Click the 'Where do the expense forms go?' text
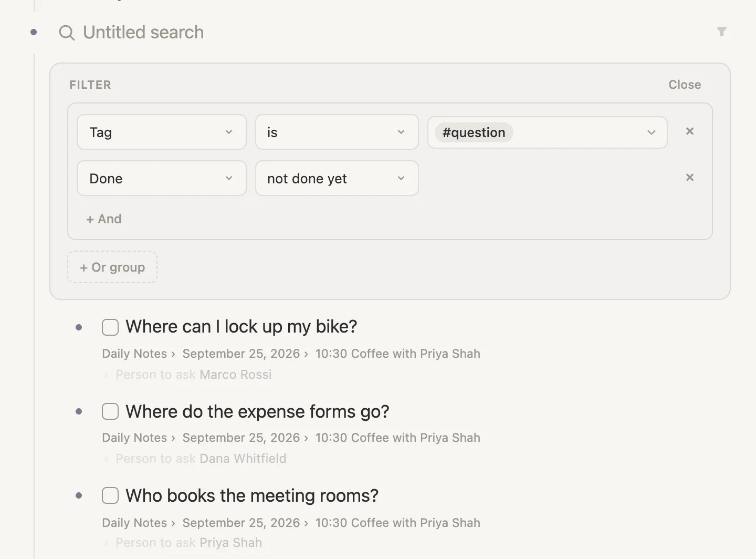The width and height of the screenshot is (756, 559). coord(257,411)
